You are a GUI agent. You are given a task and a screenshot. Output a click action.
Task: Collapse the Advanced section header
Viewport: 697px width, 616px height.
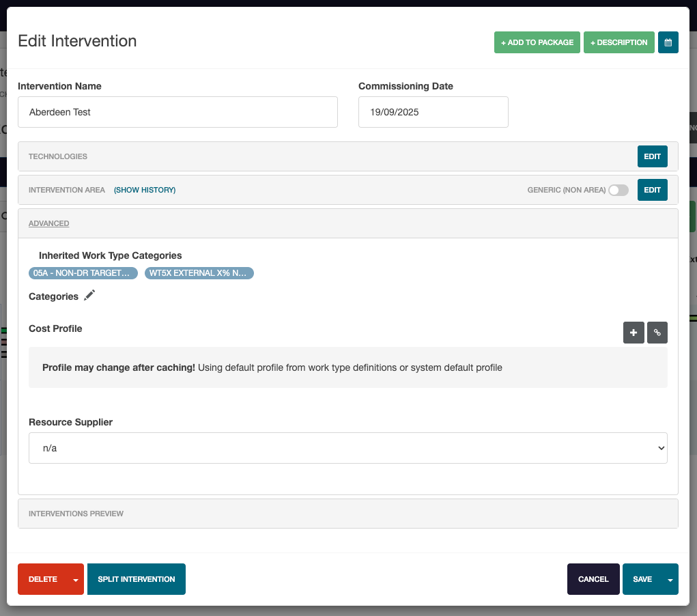tap(48, 223)
